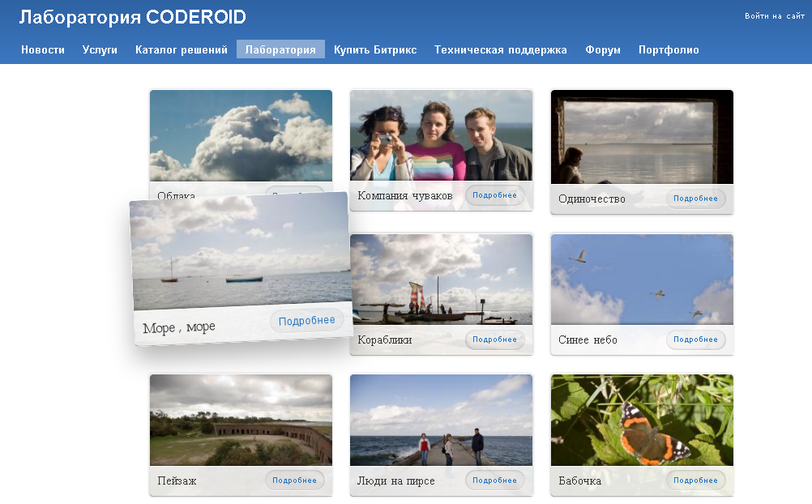Click Подробнее under the Синее небо photo
The width and height of the screenshot is (812, 504).
tap(695, 340)
